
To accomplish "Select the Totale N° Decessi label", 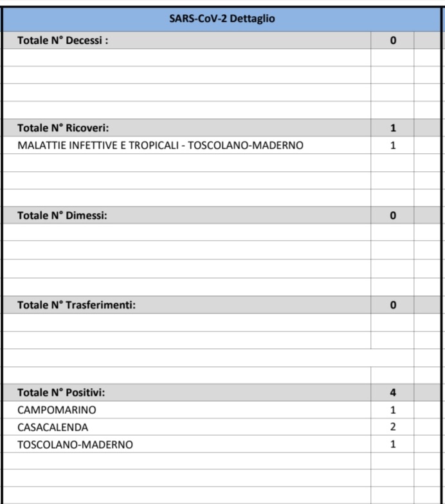I will pyautogui.click(x=62, y=41).
